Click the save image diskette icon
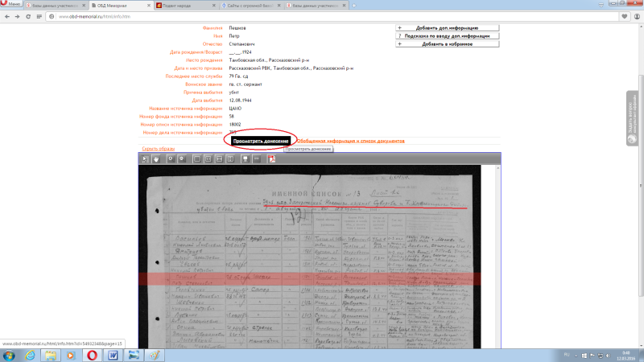The width and height of the screenshot is (644, 362). click(x=246, y=158)
